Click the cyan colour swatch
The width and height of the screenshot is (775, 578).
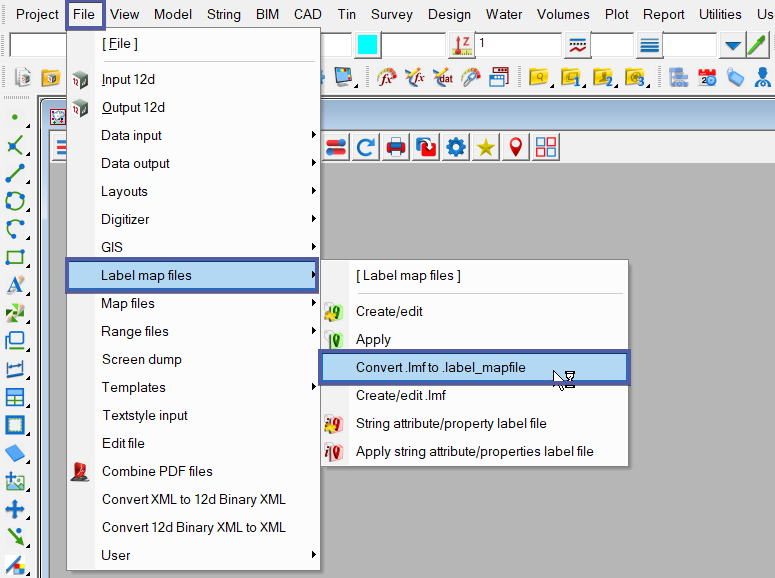click(x=367, y=45)
